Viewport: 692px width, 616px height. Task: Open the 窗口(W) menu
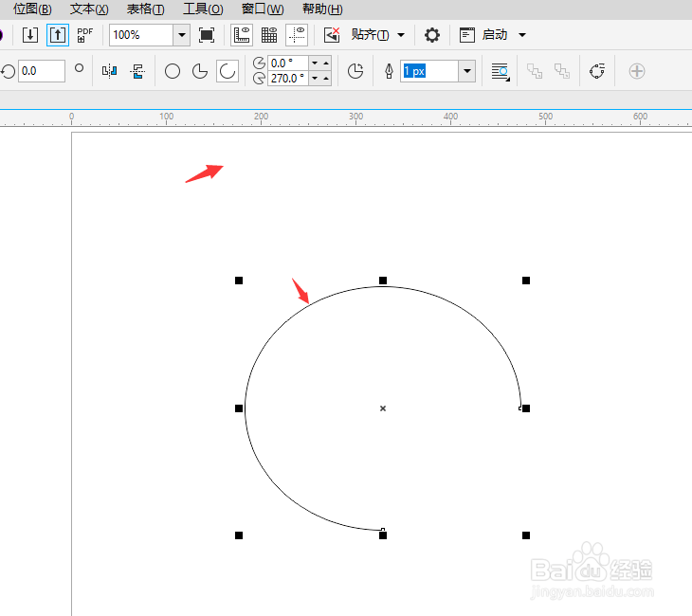(x=263, y=9)
